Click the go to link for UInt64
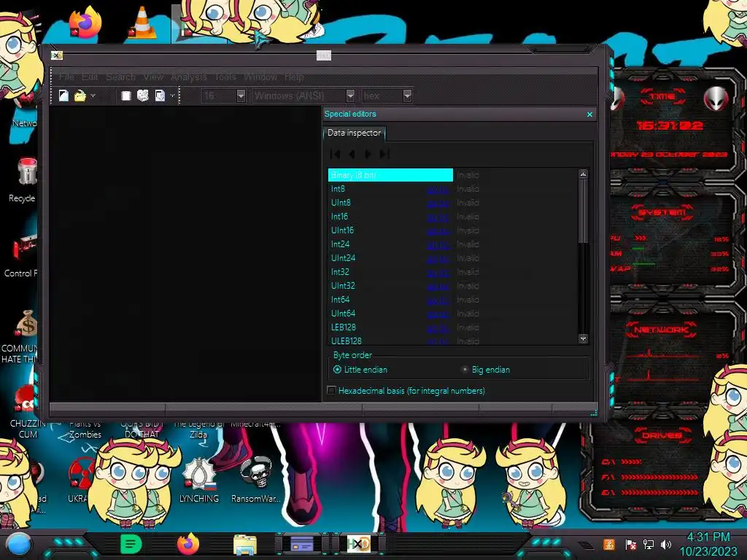This screenshot has width=747, height=560. 438,314
